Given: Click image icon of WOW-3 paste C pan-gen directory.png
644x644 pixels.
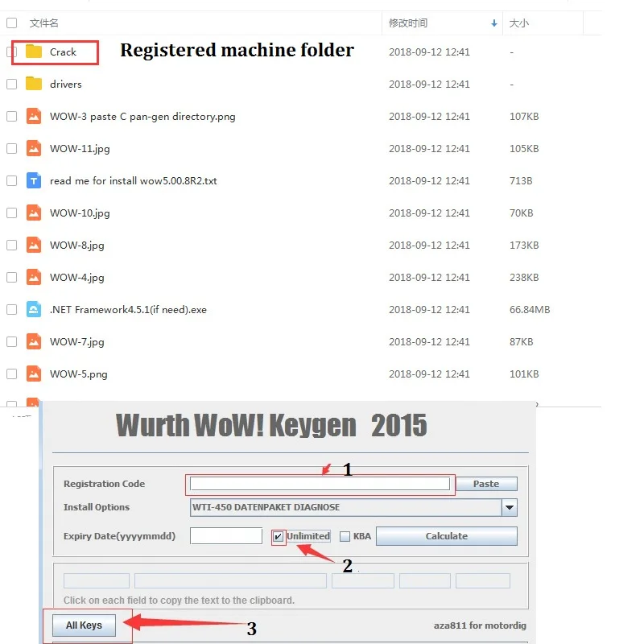Looking at the screenshot, I should [34, 116].
